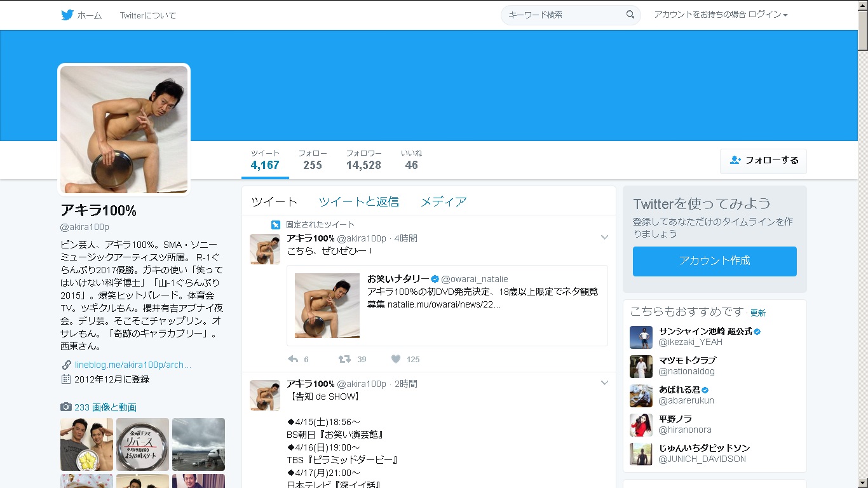The width and height of the screenshot is (868, 488).
Task: Select the ツイート timeline tab
Action: coord(275,201)
